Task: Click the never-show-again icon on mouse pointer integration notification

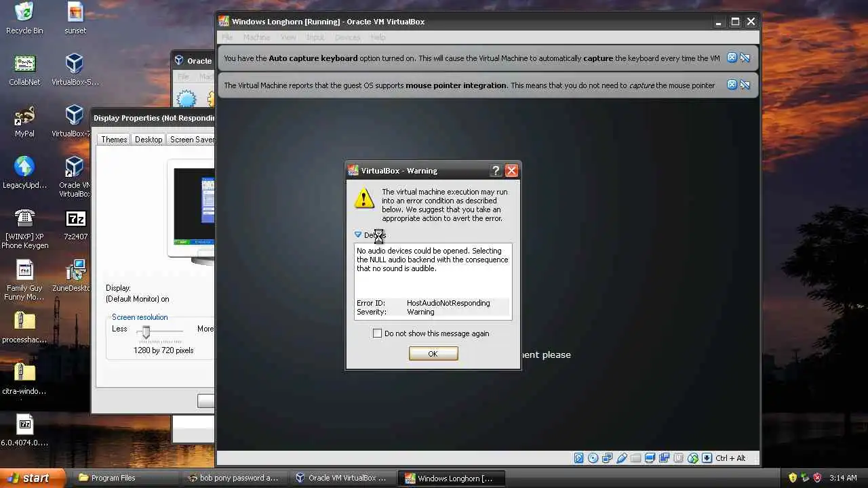Action: [745, 85]
